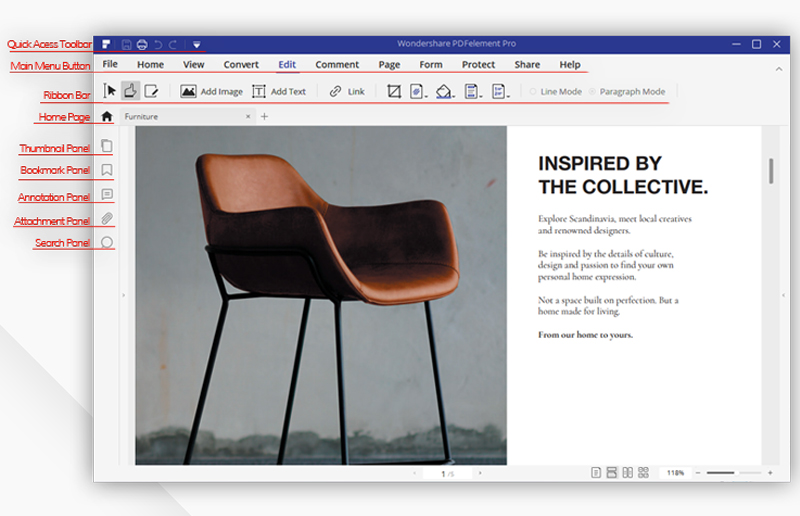The width and height of the screenshot is (800, 516).
Task: Open the Annotation panel icon
Action: tap(107, 194)
